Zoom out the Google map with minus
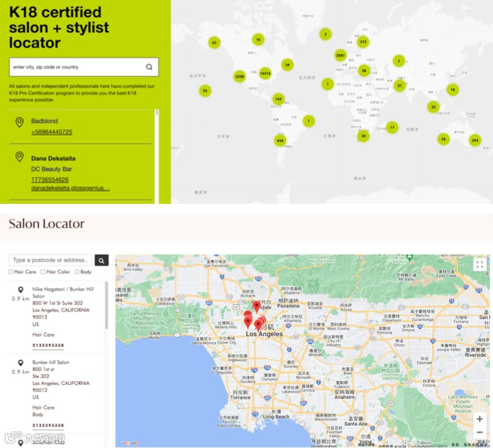Viewport: 493px width, 448px height. pos(480,432)
